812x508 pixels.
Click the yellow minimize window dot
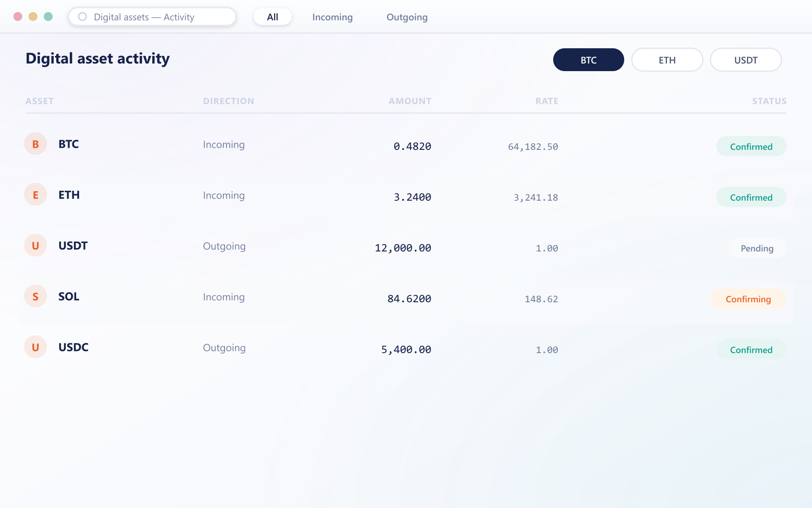(33, 17)
